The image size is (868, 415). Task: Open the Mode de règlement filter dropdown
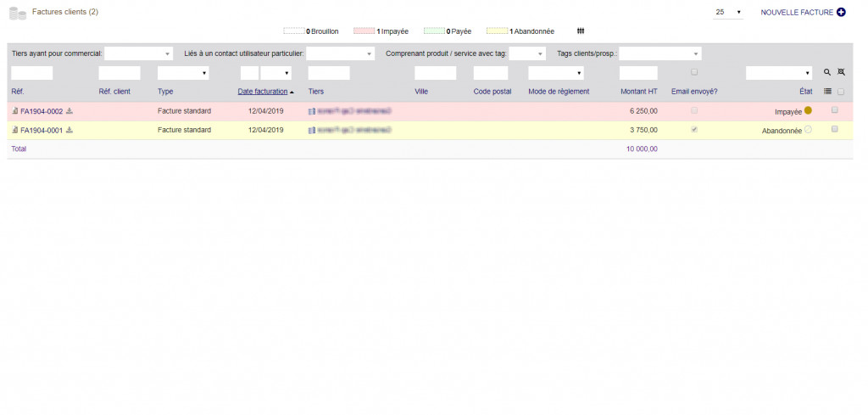[556, 73]
